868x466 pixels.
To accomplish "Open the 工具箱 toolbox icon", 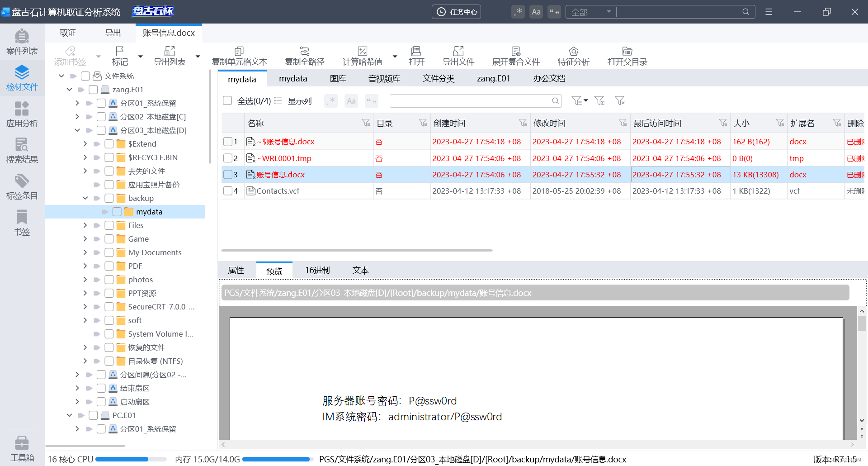I will [22, 448].
